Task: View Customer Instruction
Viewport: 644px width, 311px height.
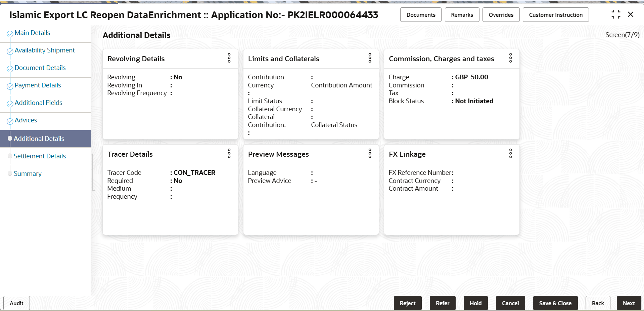Action: click(x=556, y=15)
